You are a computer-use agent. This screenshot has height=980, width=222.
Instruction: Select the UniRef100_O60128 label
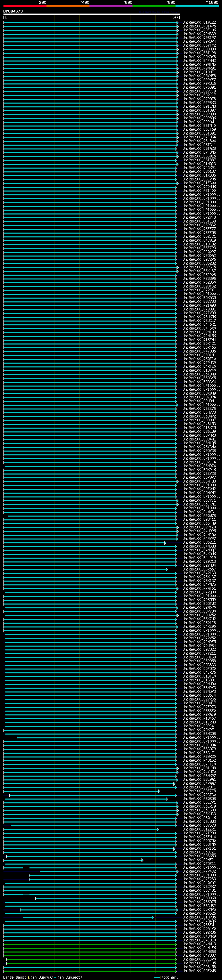pos(199,623)
